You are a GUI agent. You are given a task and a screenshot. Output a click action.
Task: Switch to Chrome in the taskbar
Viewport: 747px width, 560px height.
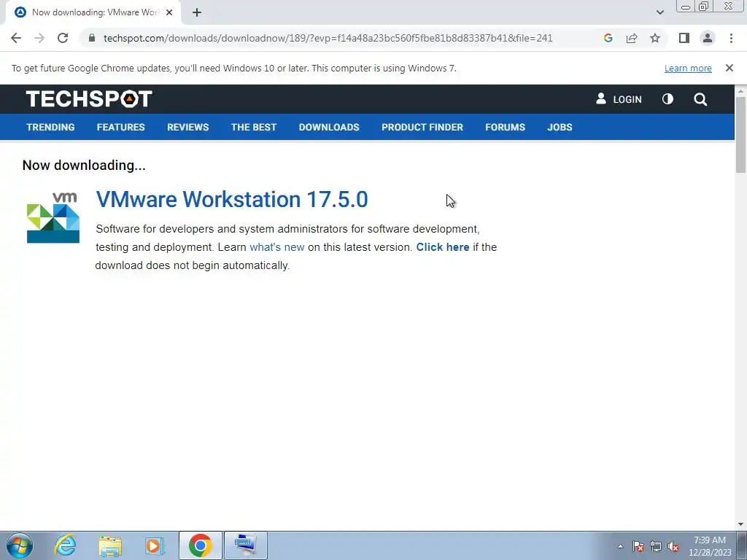coord(200,545)
